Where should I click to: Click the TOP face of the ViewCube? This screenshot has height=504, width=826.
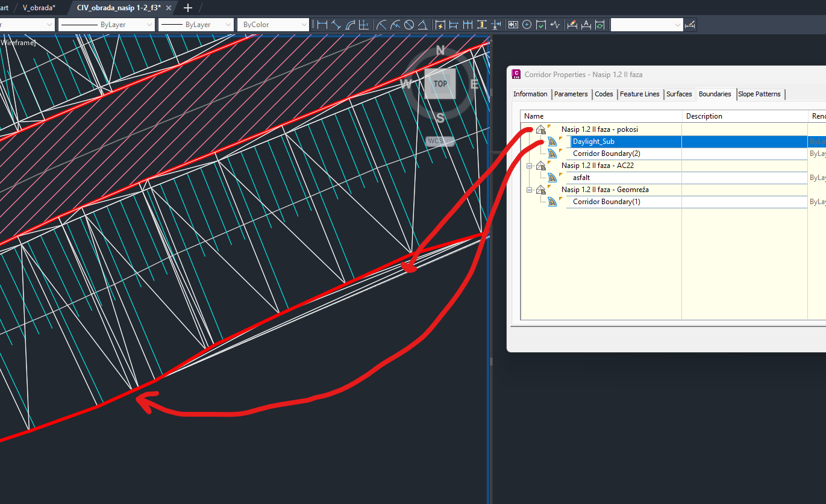pyautogui.click(x=440, y=84)
